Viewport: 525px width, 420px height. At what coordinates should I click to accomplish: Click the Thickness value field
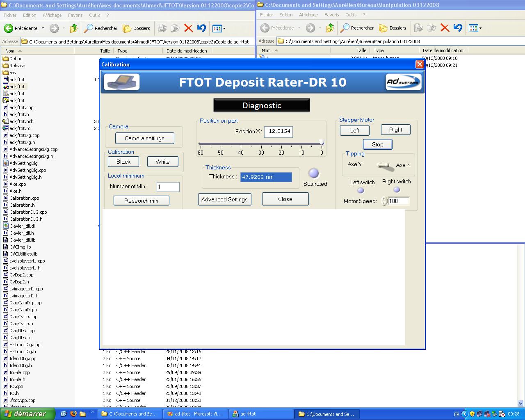[266, 177]
